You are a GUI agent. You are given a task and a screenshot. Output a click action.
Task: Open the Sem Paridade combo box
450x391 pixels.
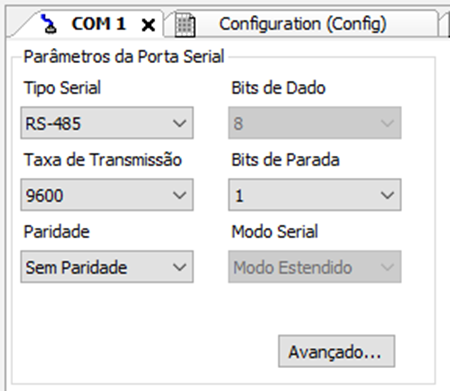(x=107, y=267)
